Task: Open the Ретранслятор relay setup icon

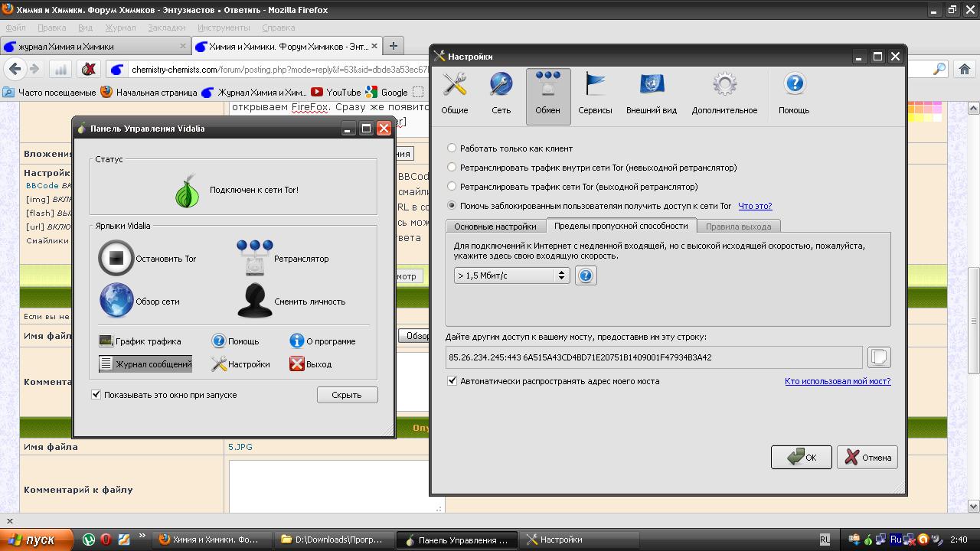Action: pos(254,258)
